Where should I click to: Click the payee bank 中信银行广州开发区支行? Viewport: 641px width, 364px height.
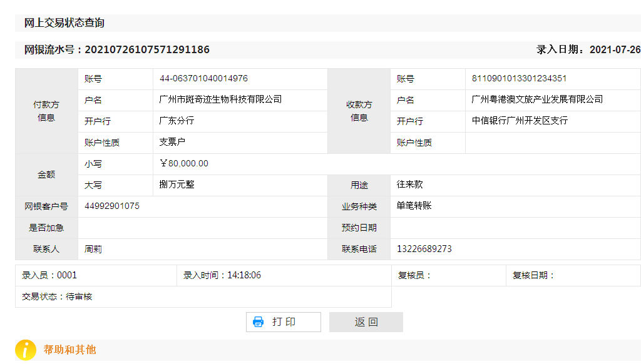(520, 121)
